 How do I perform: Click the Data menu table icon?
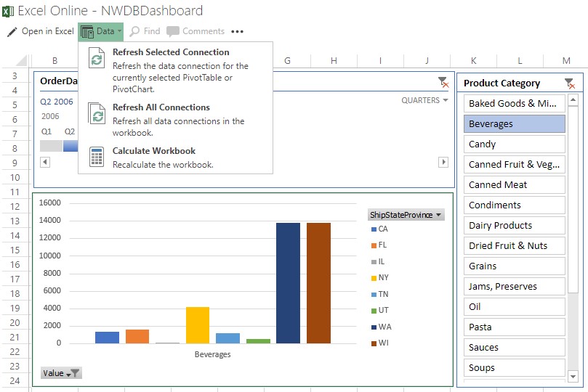pyautogui.click(x=87, y=32)
